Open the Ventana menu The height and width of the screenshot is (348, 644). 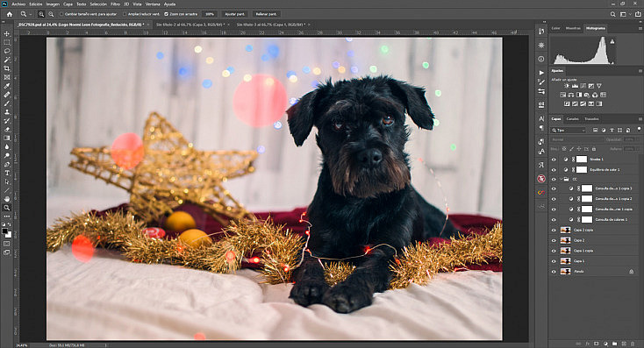(x=153, y=4)
